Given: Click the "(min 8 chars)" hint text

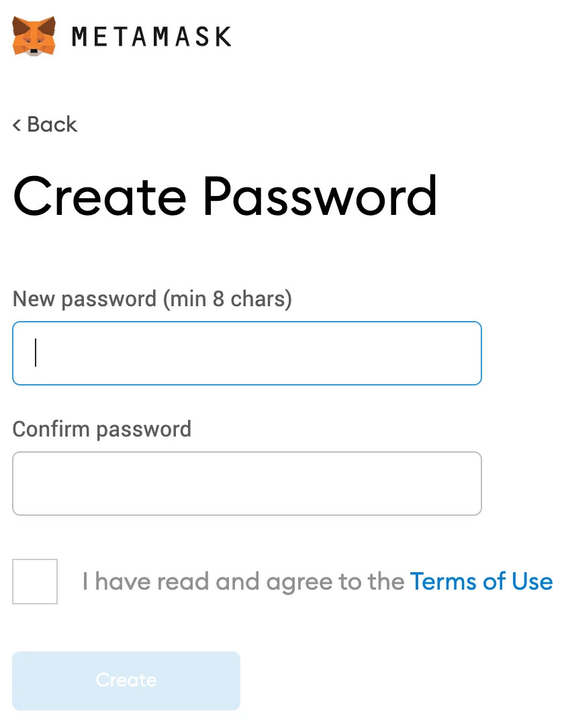Looking at the screenshot, I should [x=228, y=299].
